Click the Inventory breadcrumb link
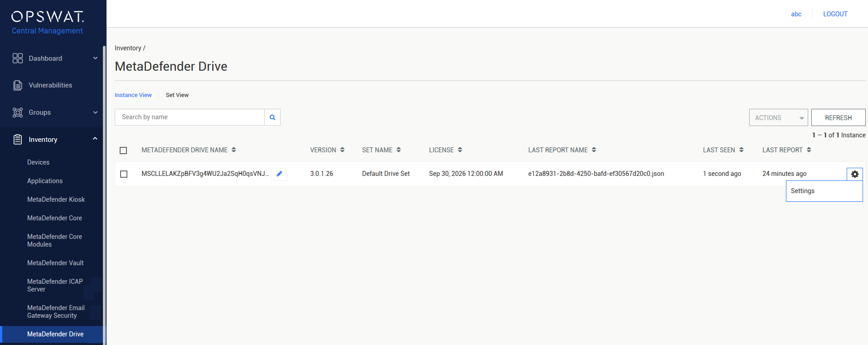Image resolution: width=868 pixels, height=345 pixels. (128, 48)
